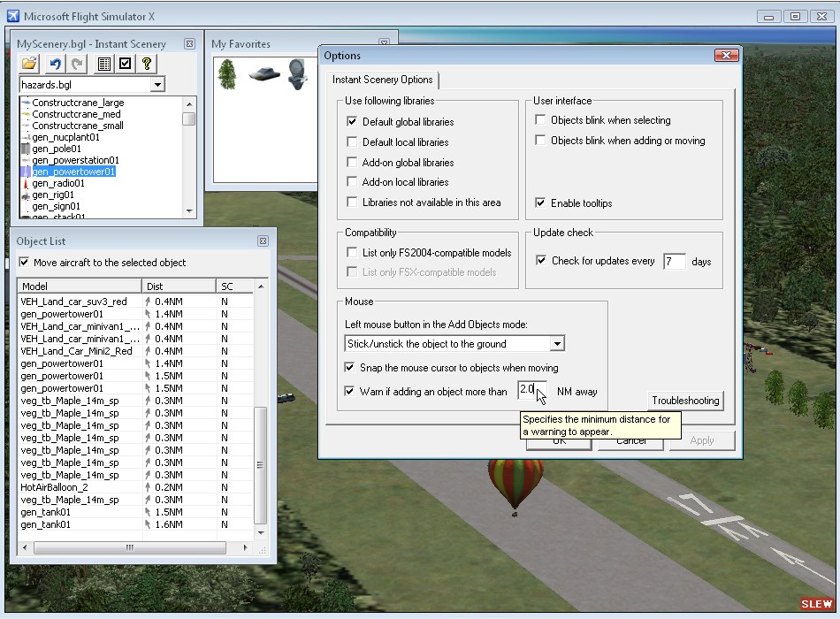840x619 pixels.
Task: Select VEH_Land_Car_Mini2_Red row
Action: [135, 351]
